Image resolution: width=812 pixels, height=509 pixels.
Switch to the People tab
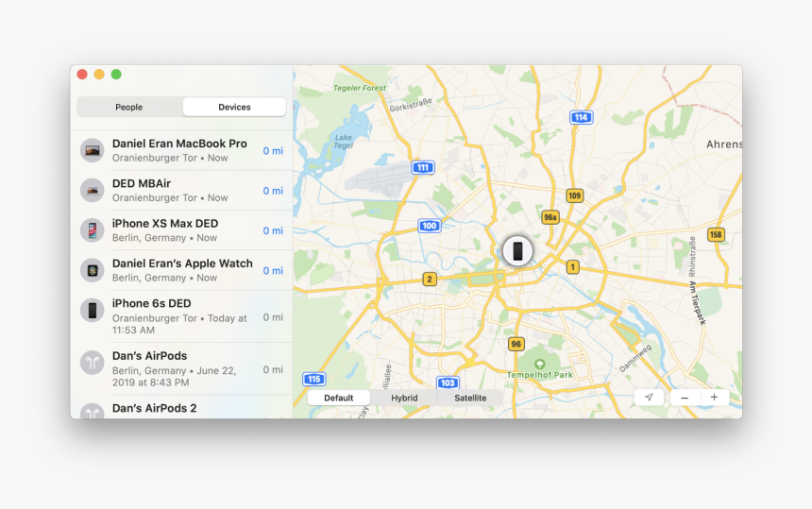click(129, 107)
